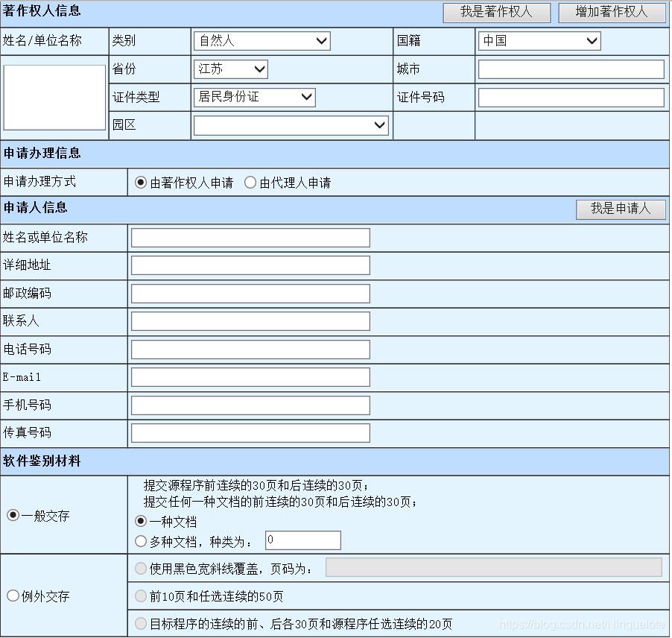This screenshot has width=672, height=638.
Task: Select the 使用黑色宽斜线覆盖 option
Action: click(141, 568)
